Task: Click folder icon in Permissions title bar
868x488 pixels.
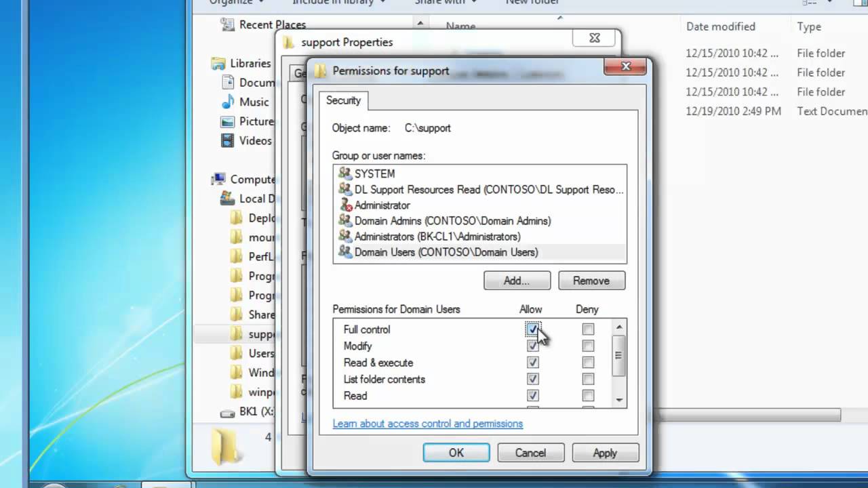Action: [x=320, y=70]
